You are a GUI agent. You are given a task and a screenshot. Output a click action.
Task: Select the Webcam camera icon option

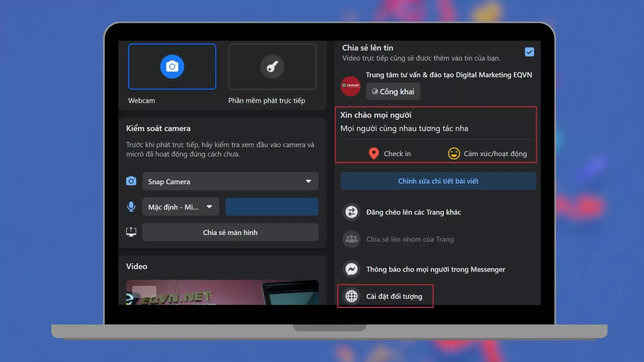(172, 67)
